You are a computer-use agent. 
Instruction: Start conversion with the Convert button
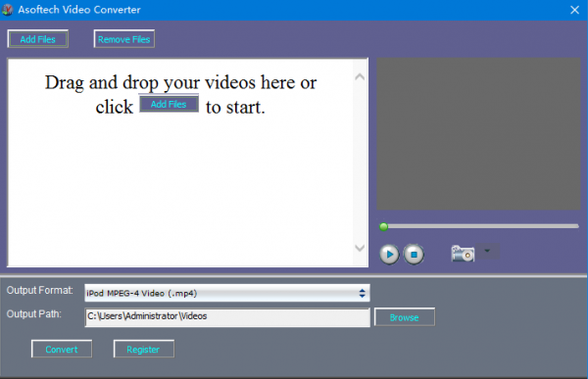[62, 349]
